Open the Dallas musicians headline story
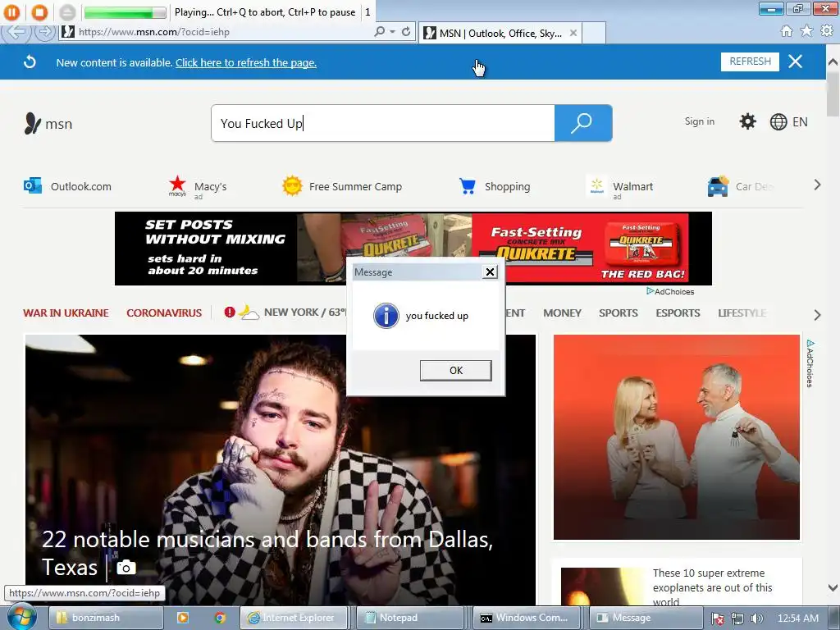Screen dimensions: 840x630 tap(267, 553)
